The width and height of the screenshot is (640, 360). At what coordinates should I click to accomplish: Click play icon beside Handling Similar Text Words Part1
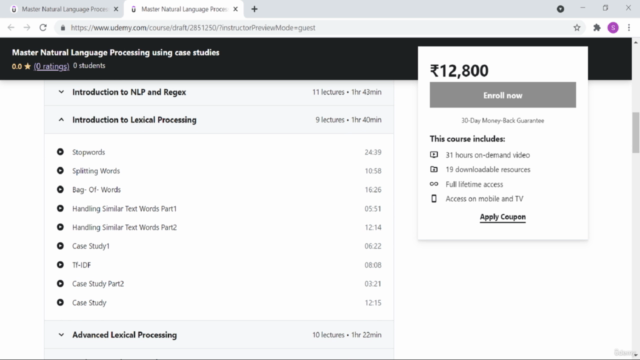[x=60, y=208]
